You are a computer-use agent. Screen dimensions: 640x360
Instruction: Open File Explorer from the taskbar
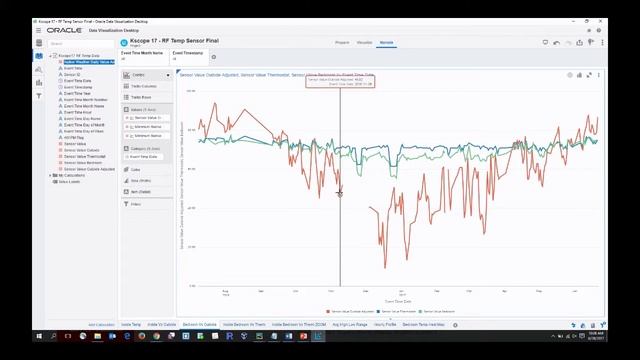click(x=98, y=336)
